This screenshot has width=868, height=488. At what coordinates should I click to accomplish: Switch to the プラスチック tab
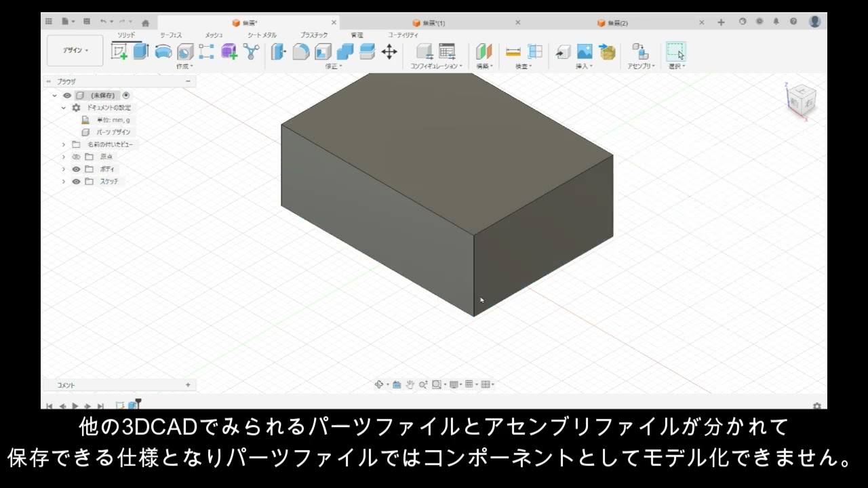314,35
